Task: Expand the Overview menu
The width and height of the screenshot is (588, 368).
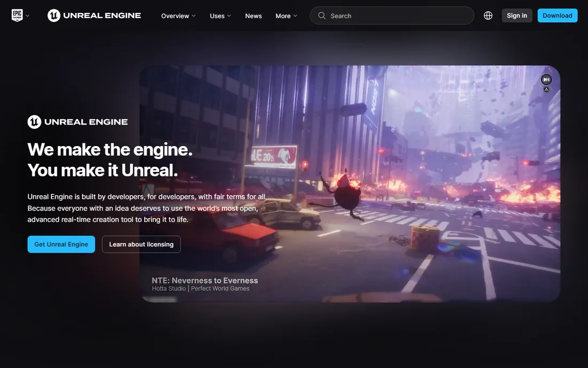Action: [178, 16]
